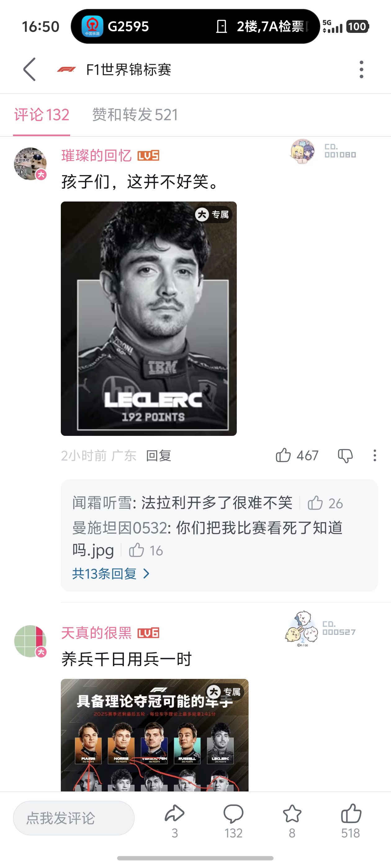The height and width of the screenshot is (868, 391).
Task: Tap 回复 under 璀璨的回忆's comment
Action: (x=159, y=456)
